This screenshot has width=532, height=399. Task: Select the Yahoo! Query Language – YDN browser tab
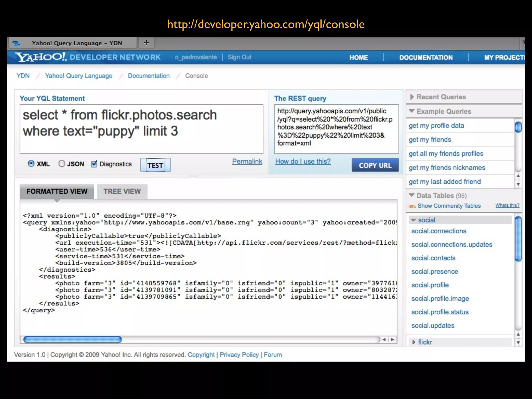72,43
